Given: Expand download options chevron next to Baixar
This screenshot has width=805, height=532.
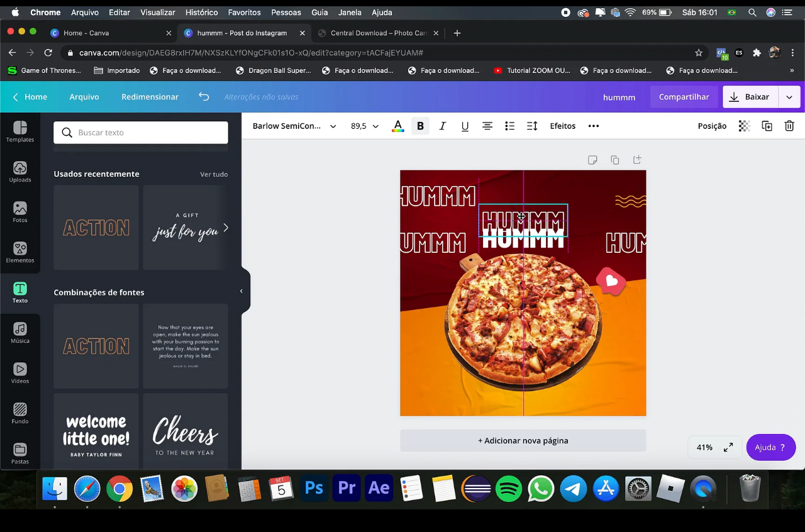Looking at the screenshot, I should click(x=789, y=97).
